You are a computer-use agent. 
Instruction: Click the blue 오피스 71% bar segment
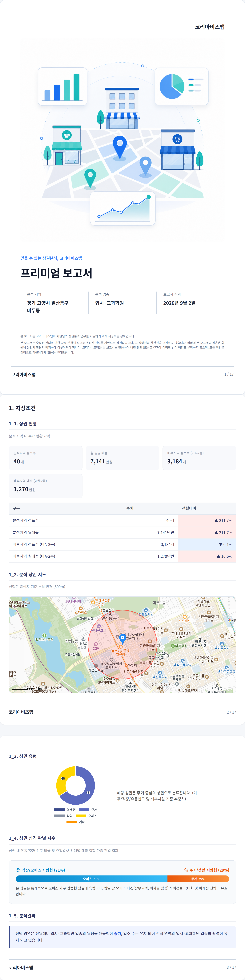pos(91,879)
